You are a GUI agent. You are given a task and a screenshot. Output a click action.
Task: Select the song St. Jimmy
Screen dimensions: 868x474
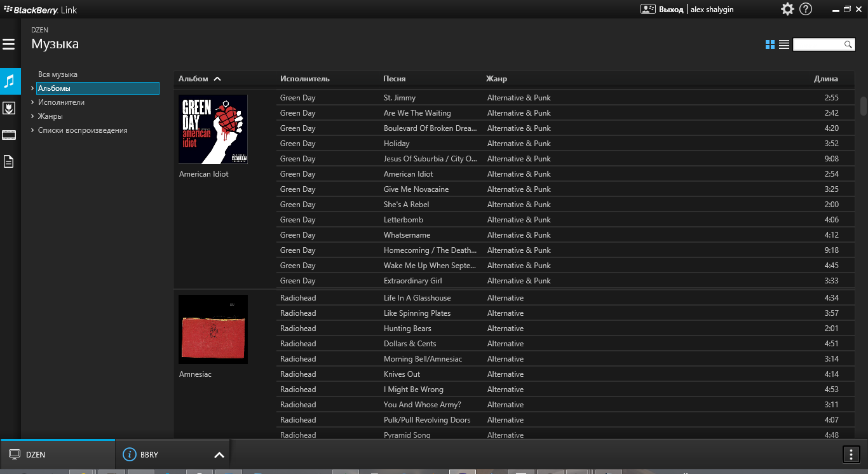tap(400, 98)
